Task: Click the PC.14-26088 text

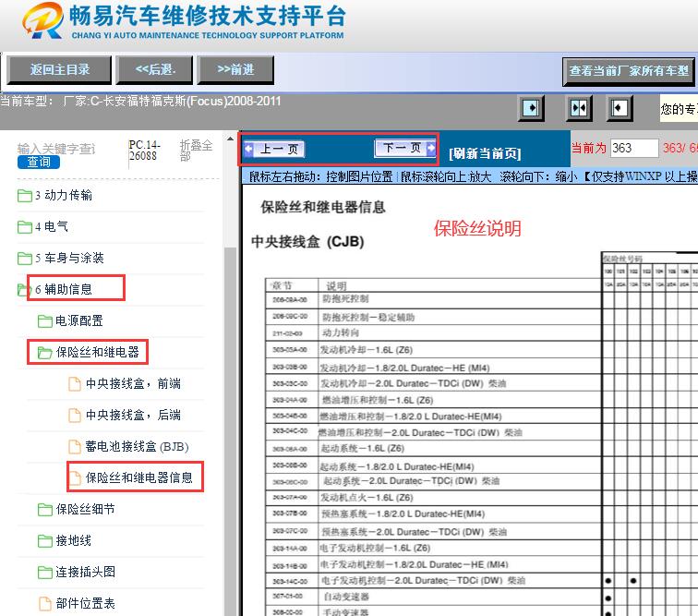Action: (144, 151)
